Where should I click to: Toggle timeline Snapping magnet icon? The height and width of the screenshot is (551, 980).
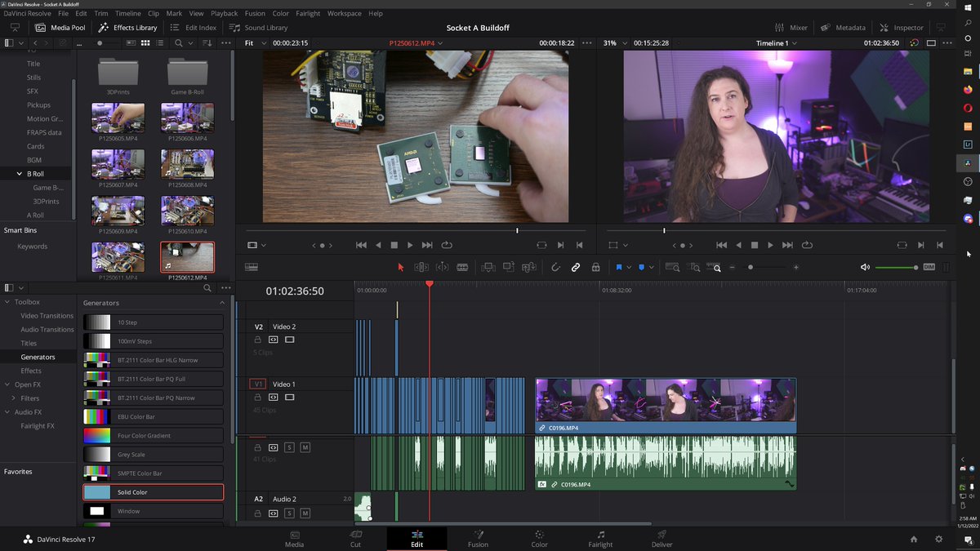555,267
